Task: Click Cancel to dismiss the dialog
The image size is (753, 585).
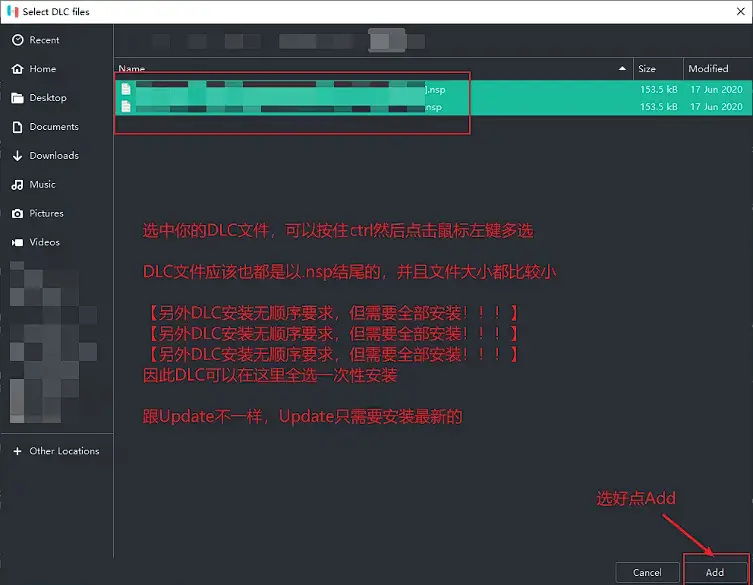Action: pos(647,573)
